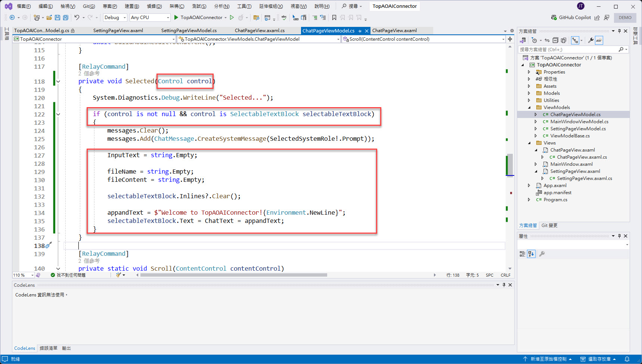
Task: Open the 110 % zoom level dropdown
Action: 23,275
